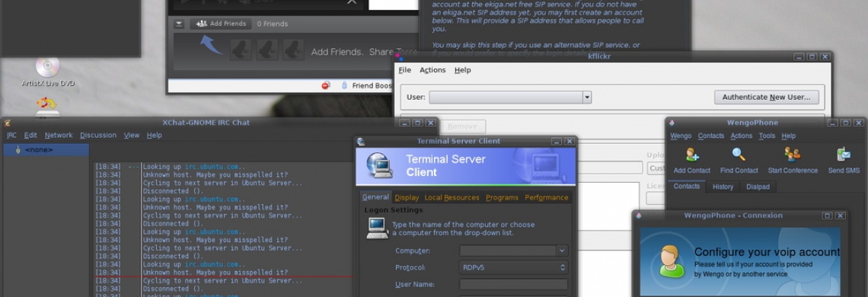
Task: Open the Actions menu in kflickr
Action: 432,70
